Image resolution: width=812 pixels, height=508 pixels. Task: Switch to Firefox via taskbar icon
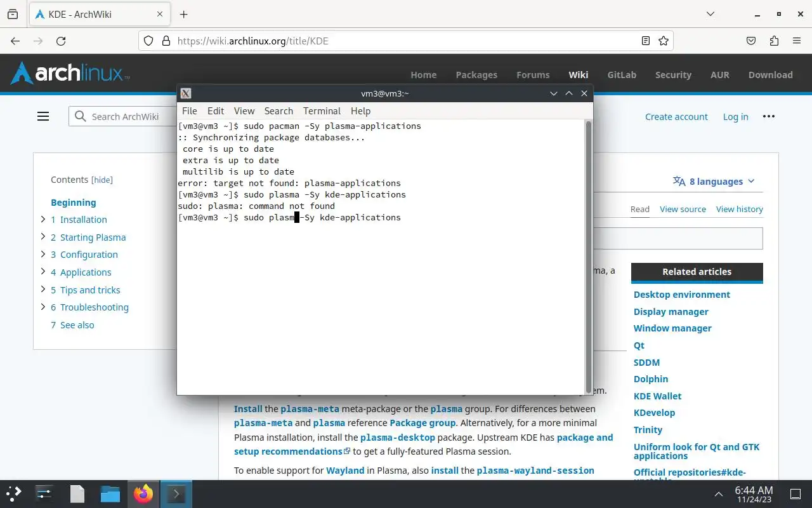pyautogui.click(x=143, y=493)
